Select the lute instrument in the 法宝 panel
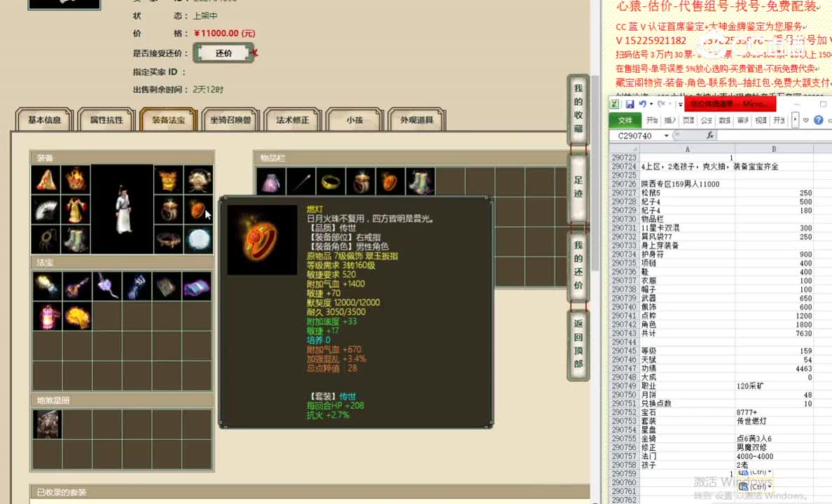The image size is (832, 504). tap(76, 286)
